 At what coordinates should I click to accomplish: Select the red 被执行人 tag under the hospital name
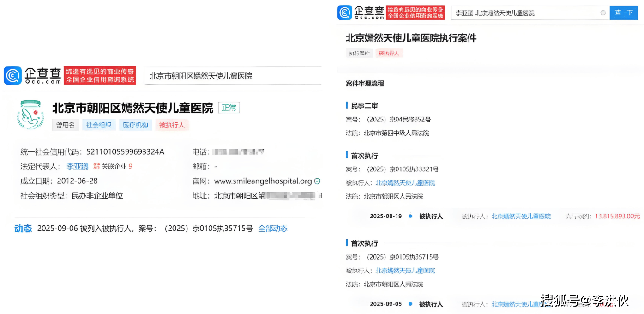172,125
